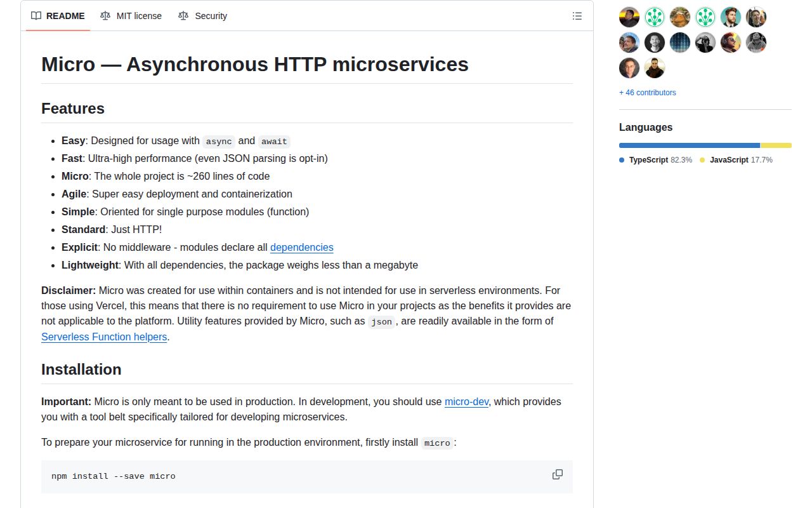Screen dimensions: 812x508
Task: Switch to the MIT license tab
Action: click(x=131, y=16)
